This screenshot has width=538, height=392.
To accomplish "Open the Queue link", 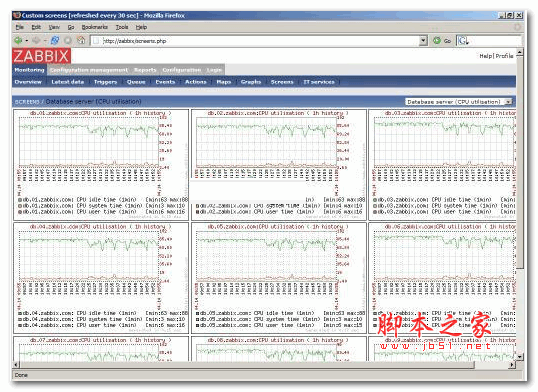I will [136, 82].
